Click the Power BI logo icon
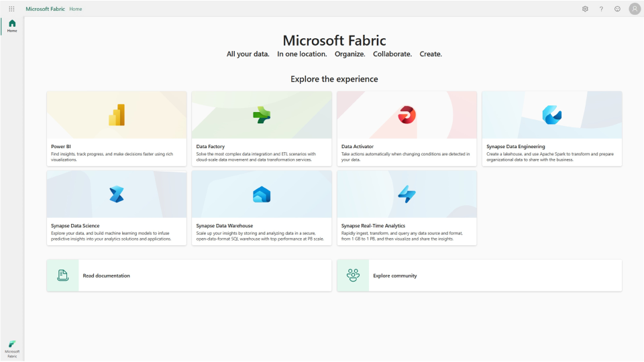This screenshot has height=362, width=644. click(117, 115)
